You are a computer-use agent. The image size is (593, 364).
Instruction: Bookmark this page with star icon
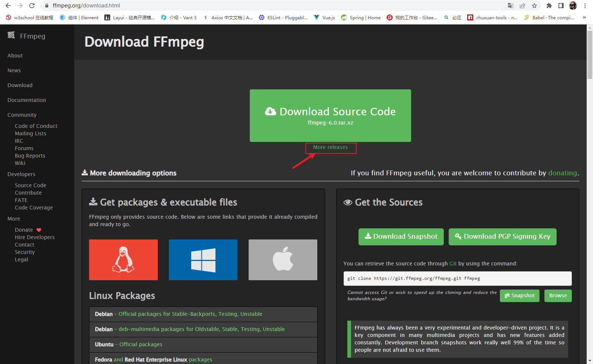tap(534, 6)
